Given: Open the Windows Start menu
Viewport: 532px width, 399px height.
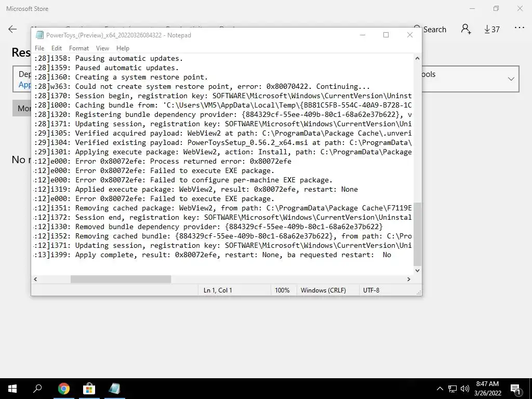Looking at the screenshot, I should pyautogui.click(x=12, y=389).
